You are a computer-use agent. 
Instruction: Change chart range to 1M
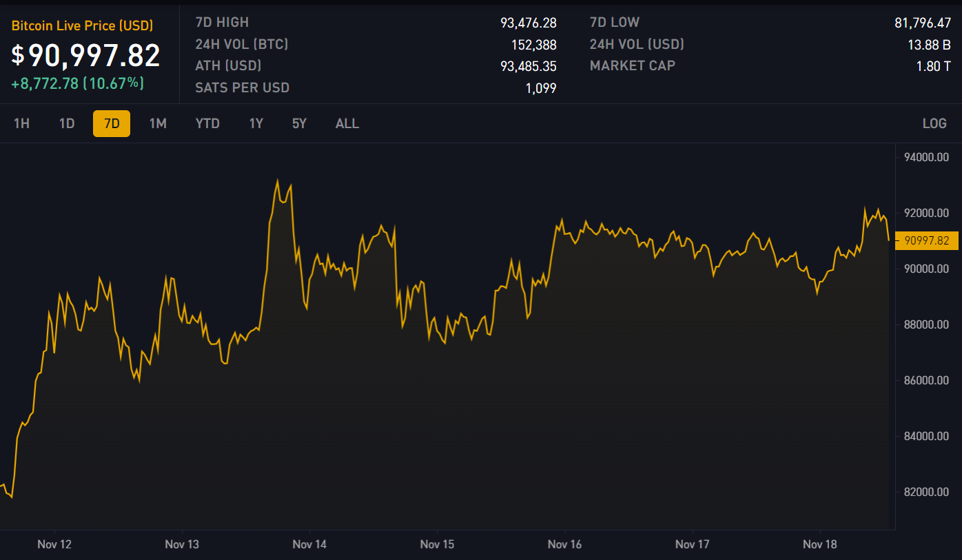pos(158,124)
